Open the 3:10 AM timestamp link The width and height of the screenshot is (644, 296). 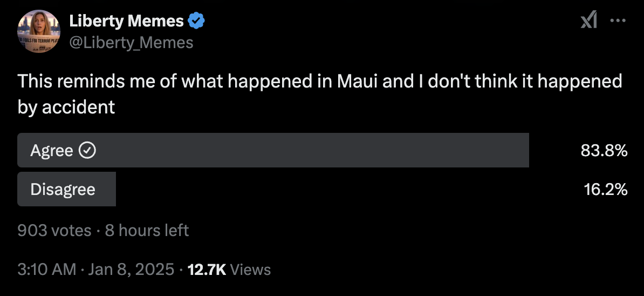[46, 269]
